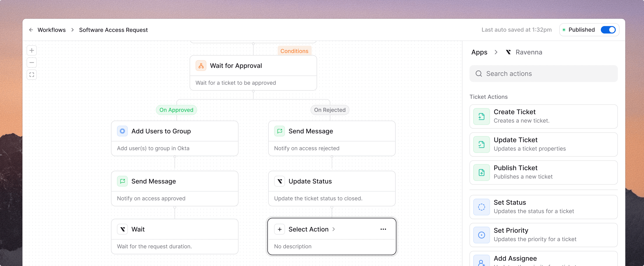Choose the Set Status ticket action
The width and height of the screenshot is (644, 266).
pyautogui.click(x=543, y=207)
